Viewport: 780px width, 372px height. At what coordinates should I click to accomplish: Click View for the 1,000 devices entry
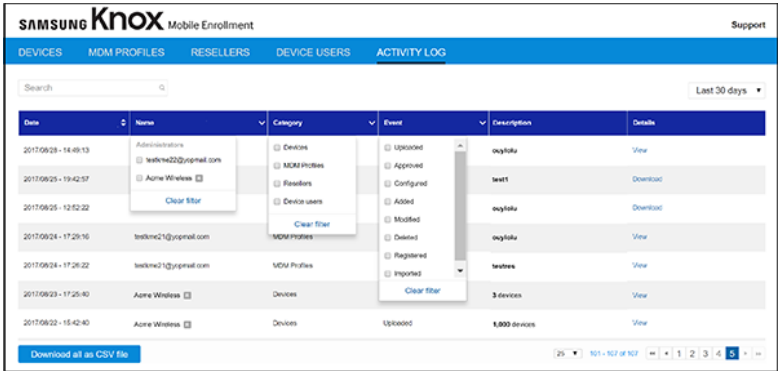[x=639, y=323]
